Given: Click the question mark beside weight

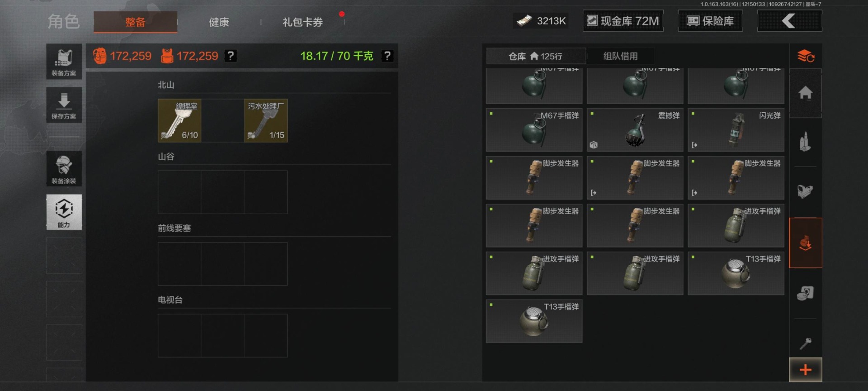Looking at the screenshot, I should tap(387, 56).
